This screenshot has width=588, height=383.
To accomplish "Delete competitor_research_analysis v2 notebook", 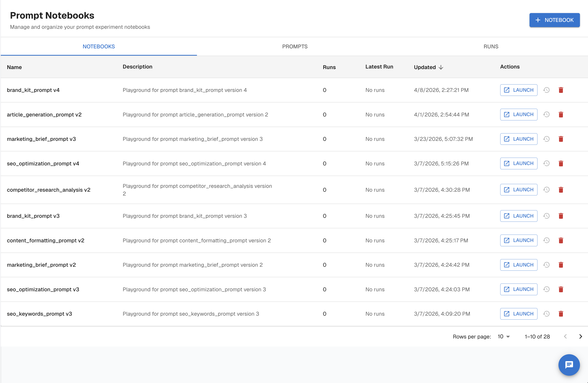I will point(561,190).
